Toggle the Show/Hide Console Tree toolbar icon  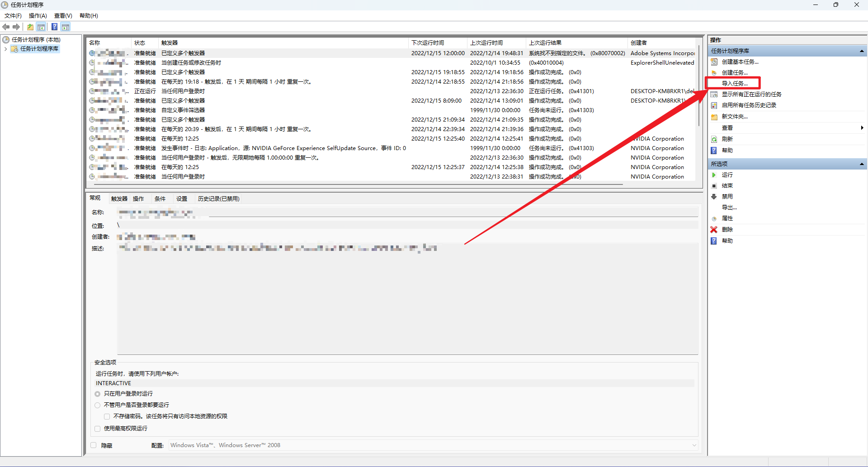tap(41, 27)
